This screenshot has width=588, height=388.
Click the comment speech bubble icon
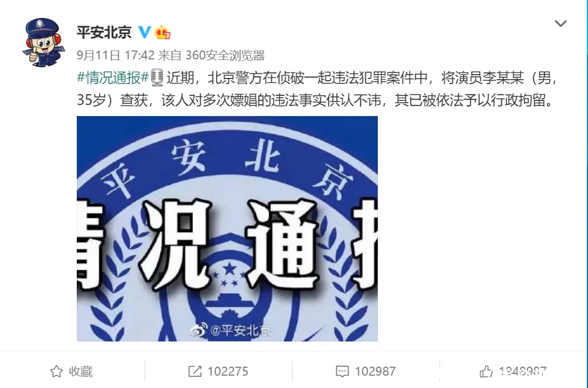pos(342,372)
